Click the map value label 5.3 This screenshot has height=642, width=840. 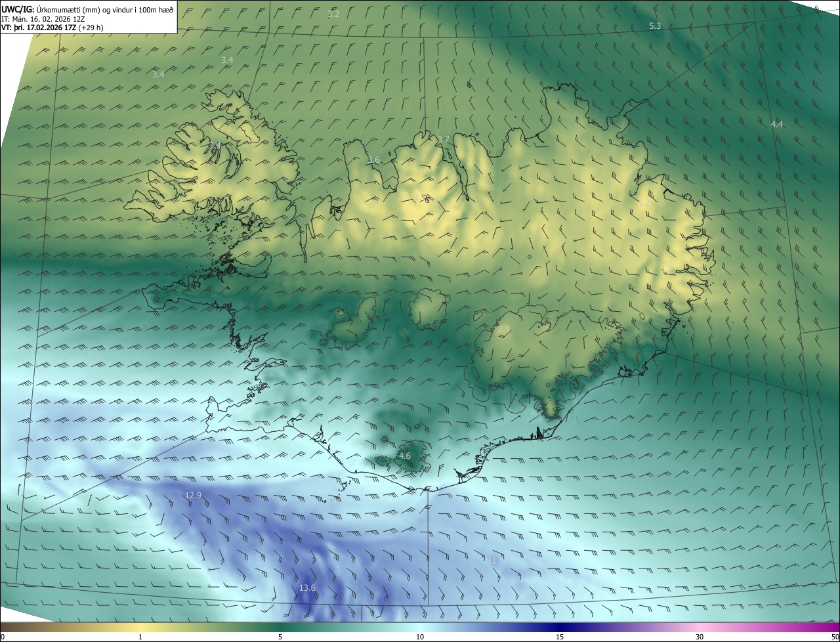pyautogui.click(x=655, y=26)
